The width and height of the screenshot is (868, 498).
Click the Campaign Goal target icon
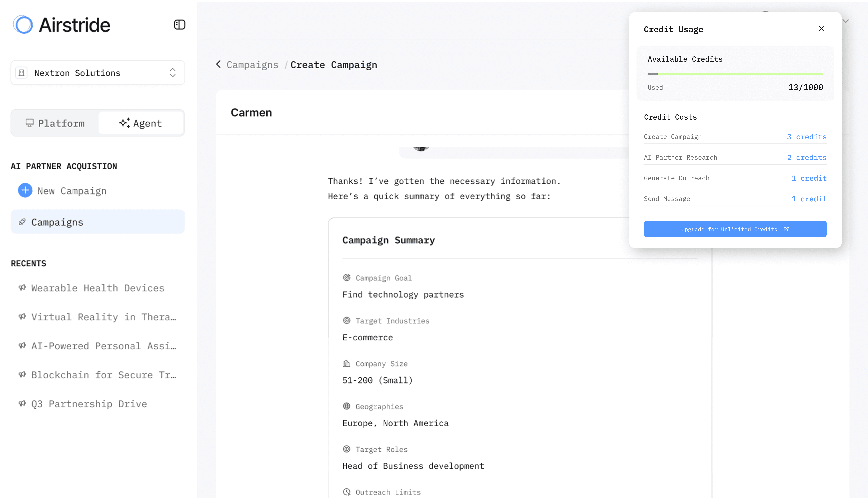(x=346, y=277)
